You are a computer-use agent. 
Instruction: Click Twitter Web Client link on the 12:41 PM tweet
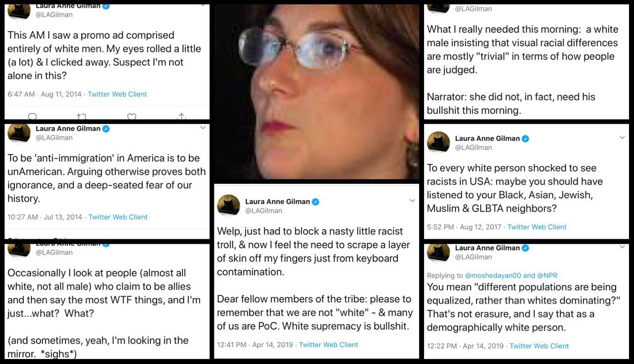click(328, 345)
